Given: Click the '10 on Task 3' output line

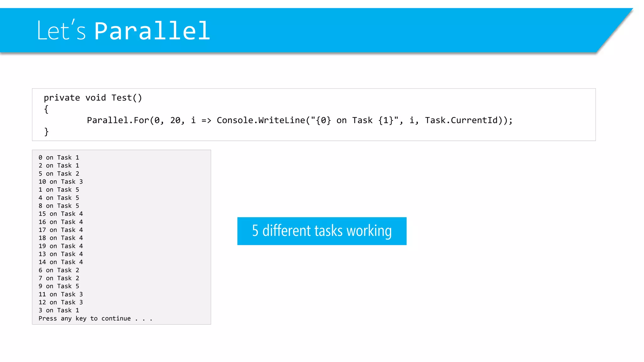Looking at the screenshot, I should click(x=61, y=182).
